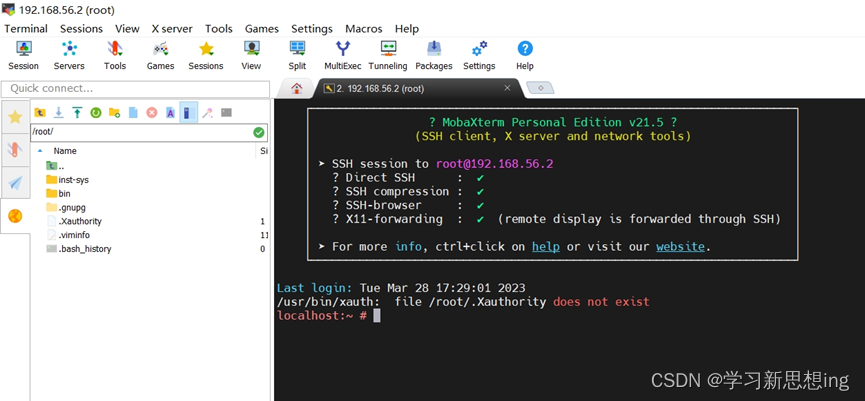Open the Sftp sidebar tab with globe icon

point(15,216)
